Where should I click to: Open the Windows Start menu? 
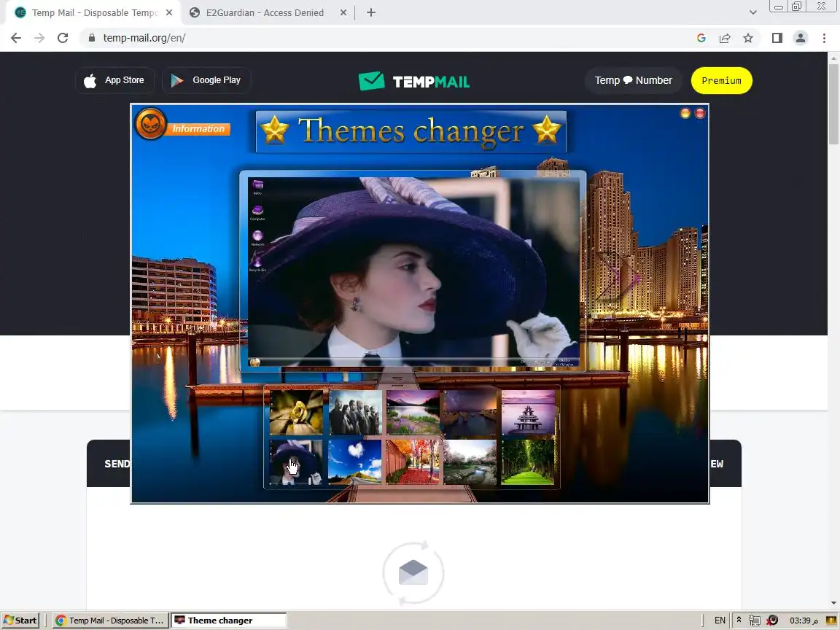pyautogui.click(x=20, y=621)
